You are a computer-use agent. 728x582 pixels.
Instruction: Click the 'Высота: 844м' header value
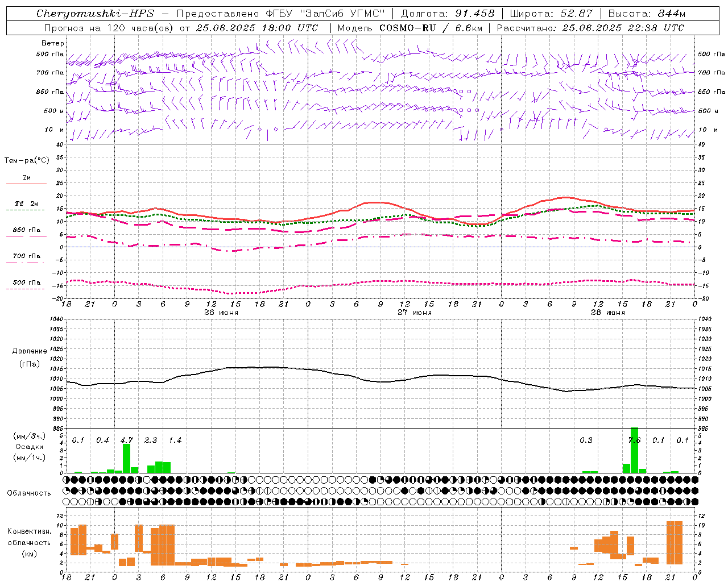coord(647,14)
